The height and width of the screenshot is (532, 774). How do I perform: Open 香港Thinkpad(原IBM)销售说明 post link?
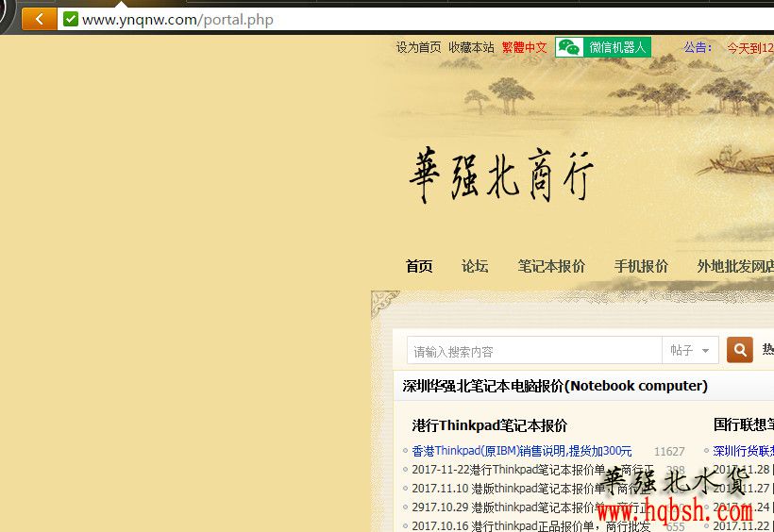(x=522, y=451)
